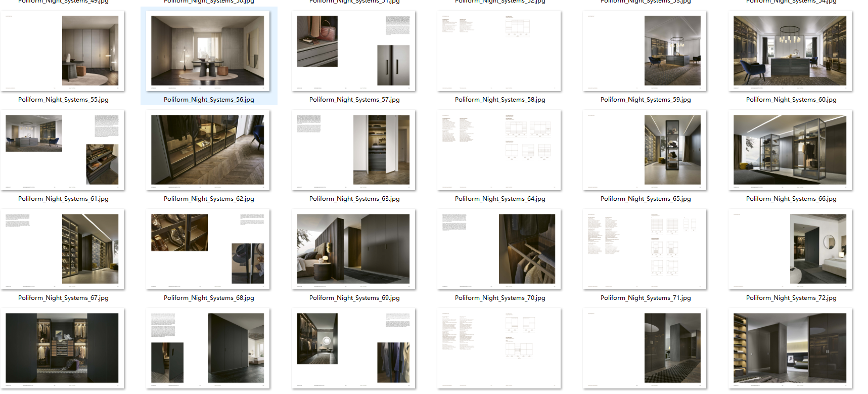Select the Poliform_Night_Systems_69.jpg thumbnail image
Viewport: 868px width, 394px height.
click(x=353, y=249)
